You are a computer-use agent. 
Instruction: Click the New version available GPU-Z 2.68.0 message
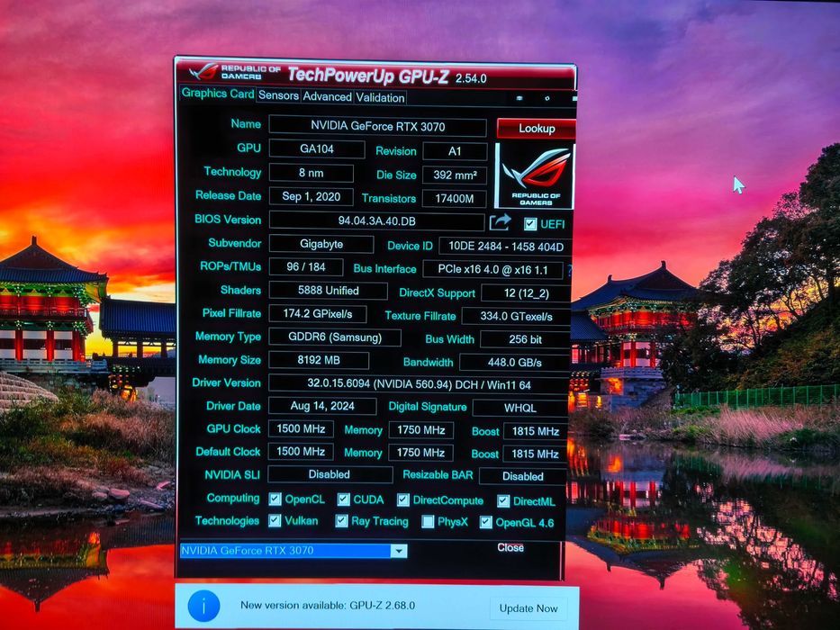pos(328,606)
